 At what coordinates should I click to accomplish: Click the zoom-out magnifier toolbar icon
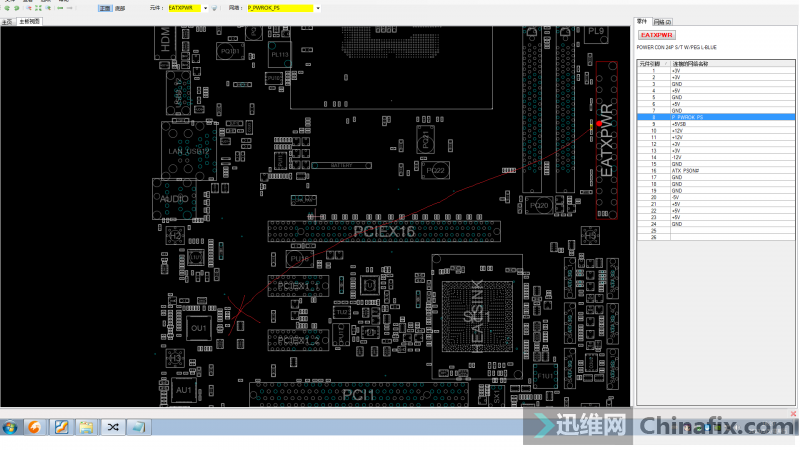(48, 8)
